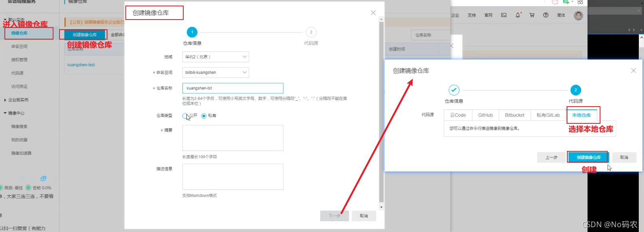
Task: Collapse the 镜像中心 sidebar group
Action: pos(5,113)
